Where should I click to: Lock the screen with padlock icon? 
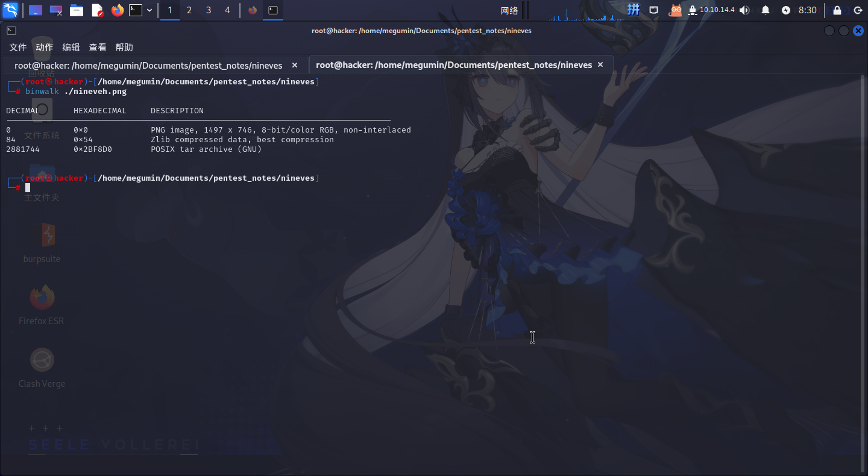[x=837, y=10]
